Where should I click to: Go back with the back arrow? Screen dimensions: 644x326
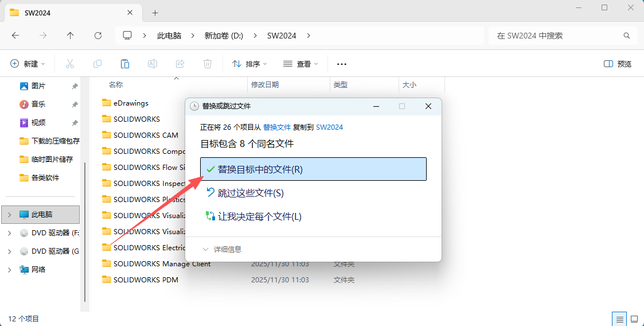point(15,36)
